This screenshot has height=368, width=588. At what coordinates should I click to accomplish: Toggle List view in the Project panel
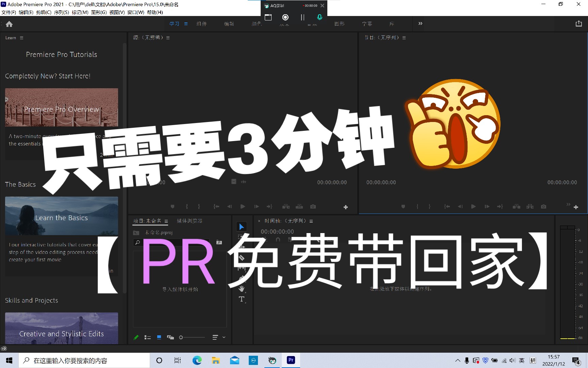pyautogui.click(x=148, y=337)
